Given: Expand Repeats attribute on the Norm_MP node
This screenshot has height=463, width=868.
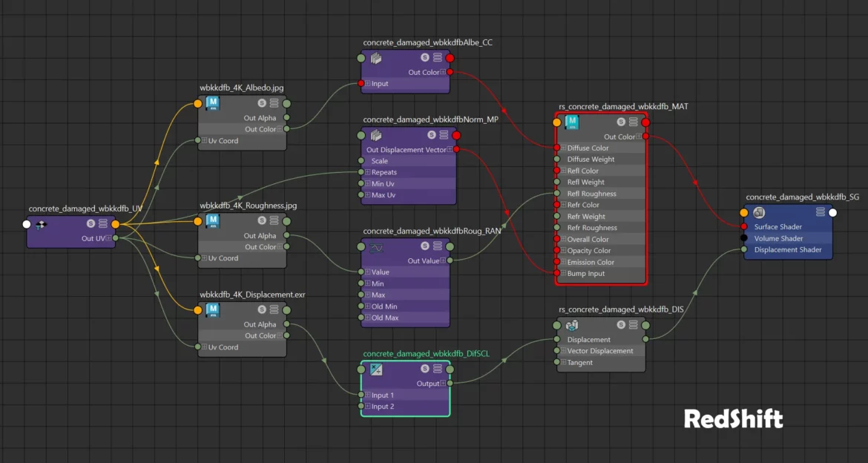Looking at the screenshot, I should pyautogui.click(x=367, y=172).
